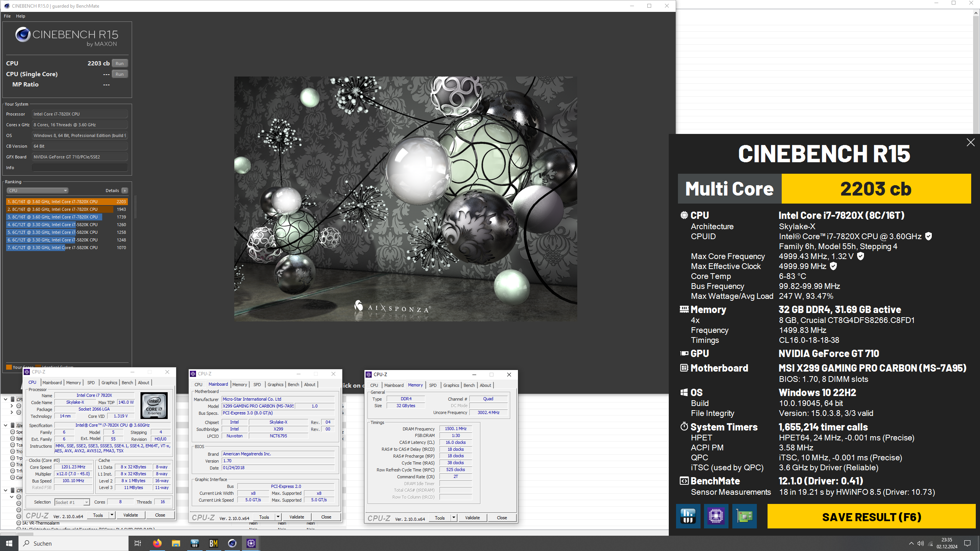Open the network status tray icon
Image resolution: width=980 pixels, height=551 pixels.
click(931, 543)
